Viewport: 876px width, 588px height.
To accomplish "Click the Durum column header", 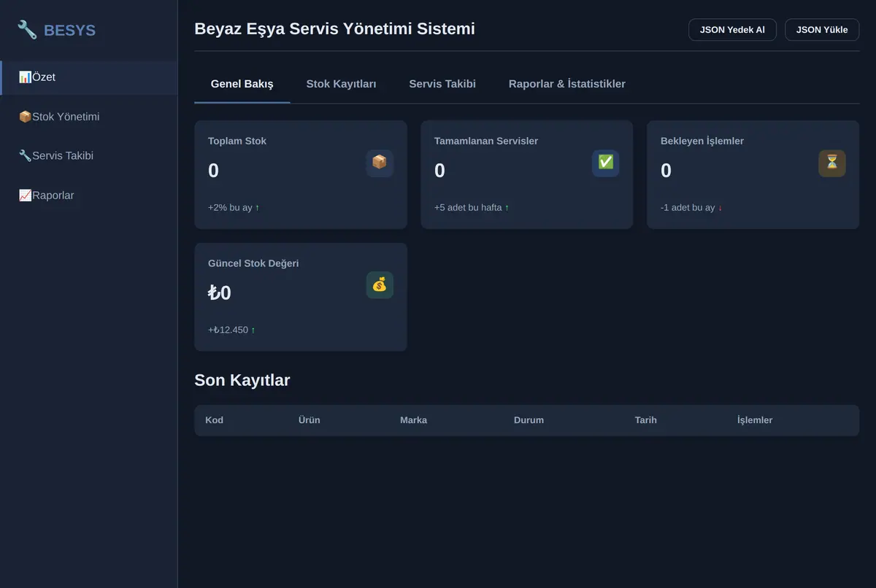I will (x=529, y=420).
